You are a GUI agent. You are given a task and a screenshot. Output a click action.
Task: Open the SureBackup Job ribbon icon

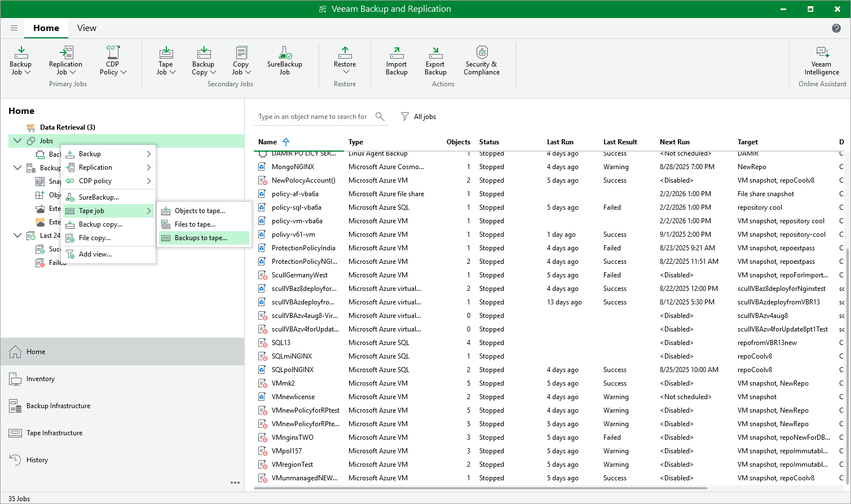point(285,52)
